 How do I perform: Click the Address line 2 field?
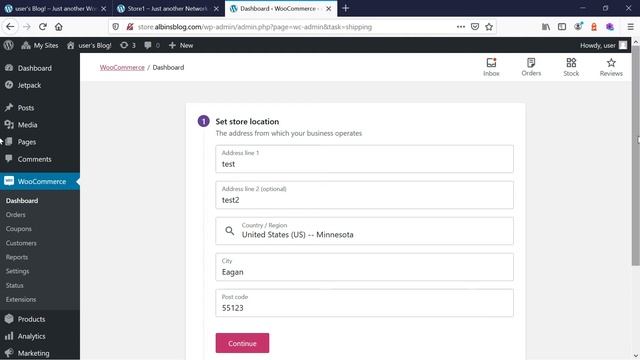pos(364,195)
